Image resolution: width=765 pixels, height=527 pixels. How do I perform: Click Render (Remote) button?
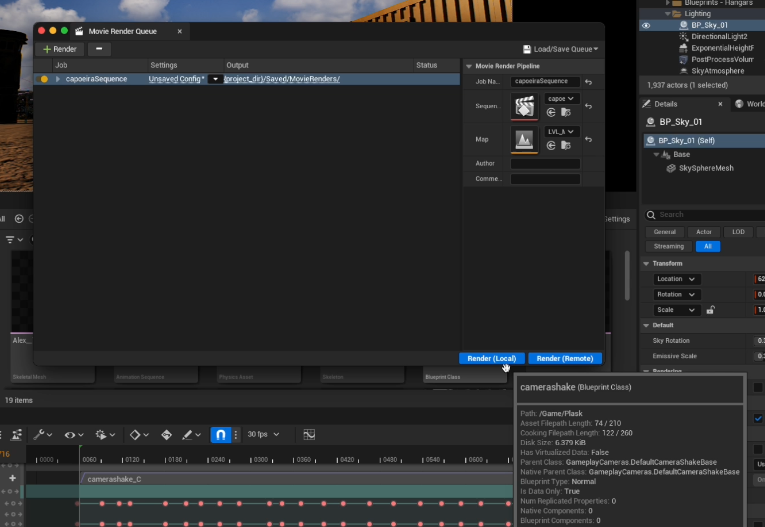(x=565, y=358)
